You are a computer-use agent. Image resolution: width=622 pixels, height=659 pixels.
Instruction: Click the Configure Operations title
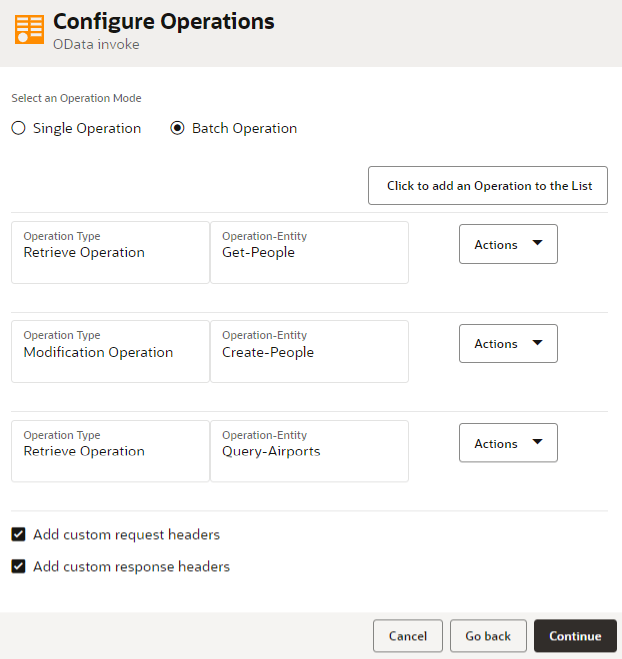coord(163,21)
